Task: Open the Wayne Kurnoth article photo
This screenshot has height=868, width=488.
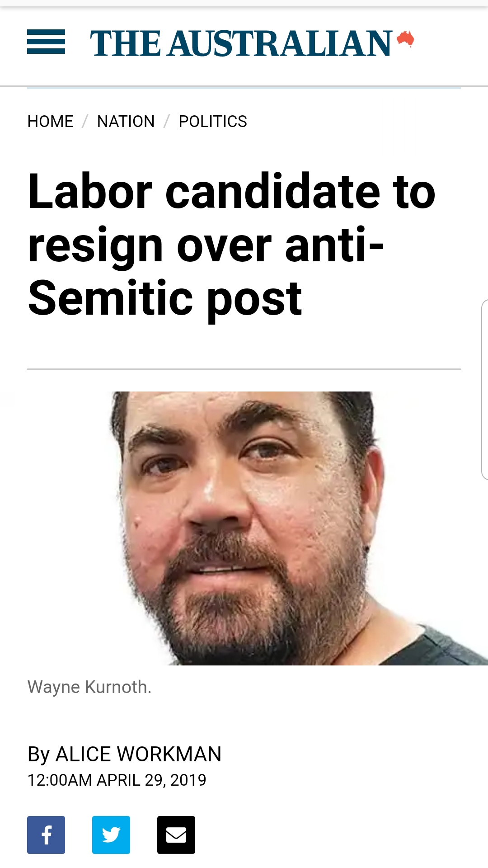Action: pos(298,528)
